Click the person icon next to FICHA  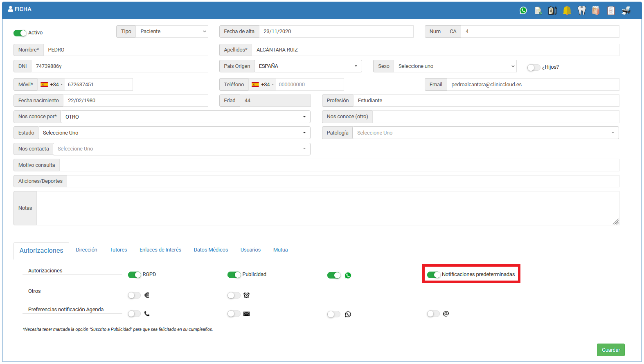click(x=11, y=9)
